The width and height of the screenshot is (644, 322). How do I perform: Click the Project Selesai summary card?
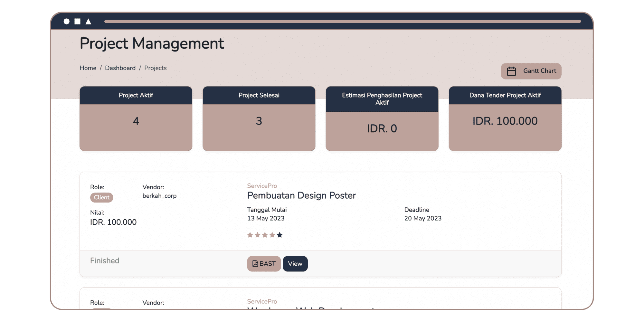(259, 118)
